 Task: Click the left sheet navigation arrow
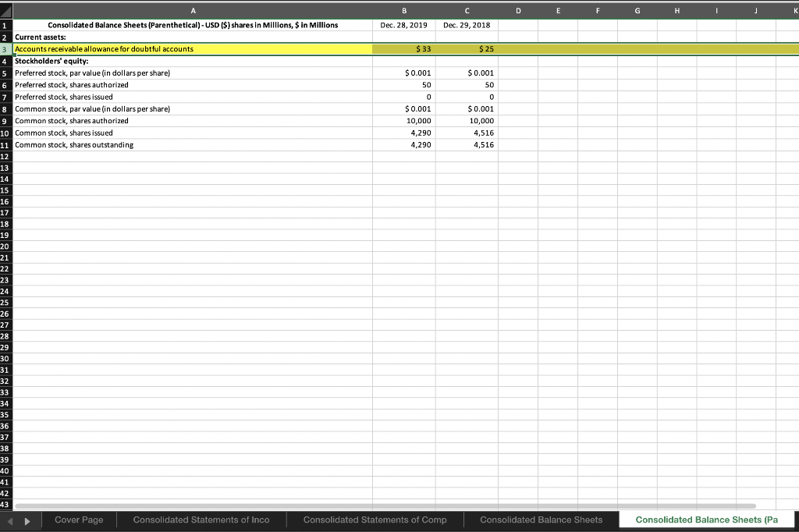pos(9,520)
